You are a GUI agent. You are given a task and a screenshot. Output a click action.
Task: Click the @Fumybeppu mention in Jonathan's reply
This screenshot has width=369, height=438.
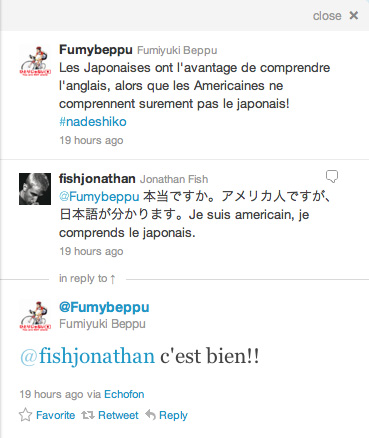click(99, 197)
